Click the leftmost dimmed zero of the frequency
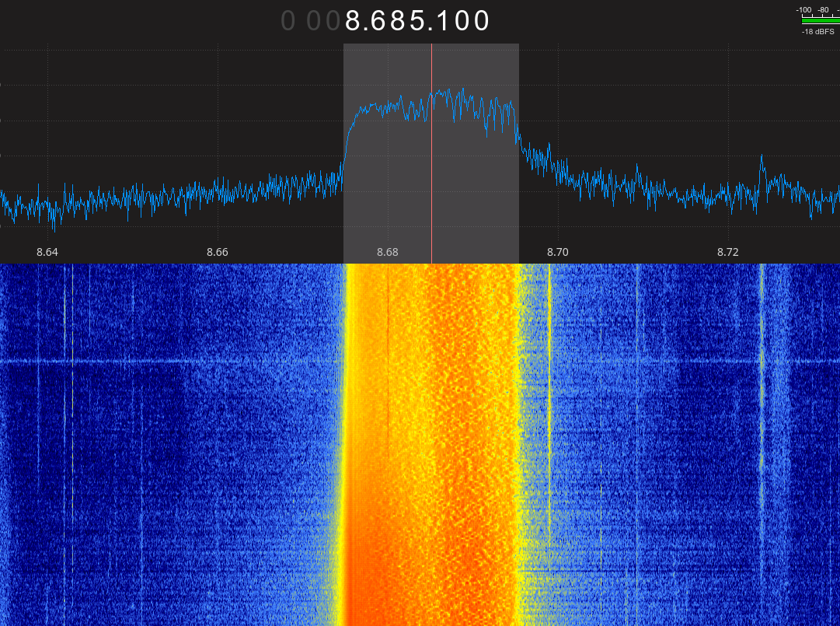Screen dimensions: 840x626 pyautogui.click(x=288, y=21)
